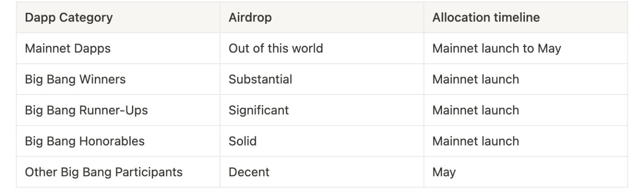
Task: Select the "Big Bang Runner-Ups" cell
Action: (86, 110)
